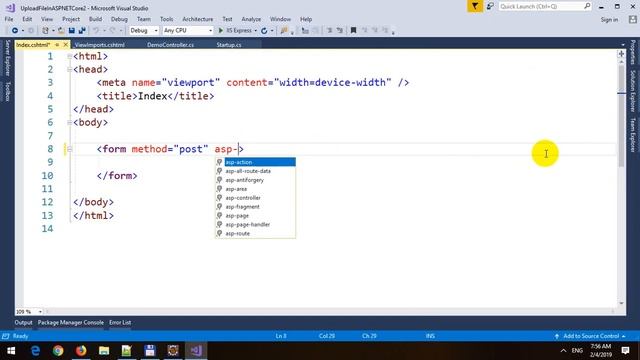Screen dimensions: 640x360
Task: Open the Debug menu
Action: point(119,19)
